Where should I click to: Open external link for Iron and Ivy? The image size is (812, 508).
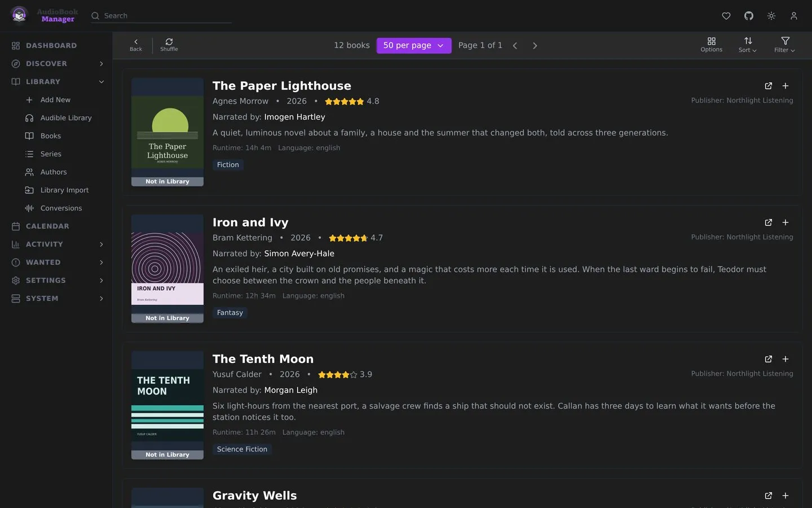(x=769, y=222)
